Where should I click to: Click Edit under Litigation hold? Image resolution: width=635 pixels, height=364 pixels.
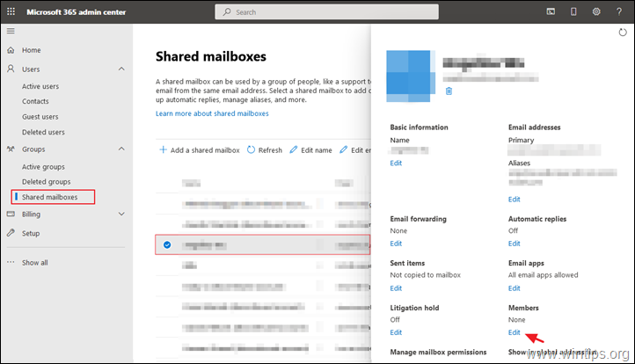coord(396,332)
